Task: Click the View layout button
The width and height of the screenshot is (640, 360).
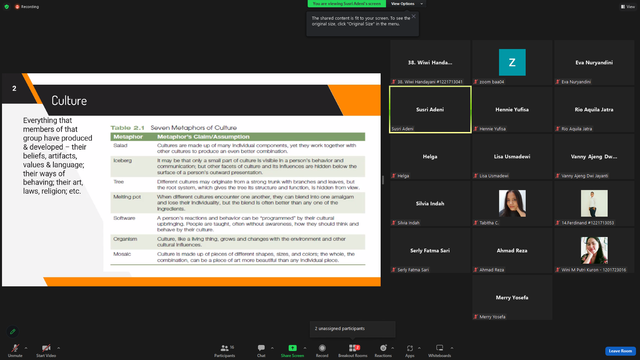Action: tap(628, 7)
